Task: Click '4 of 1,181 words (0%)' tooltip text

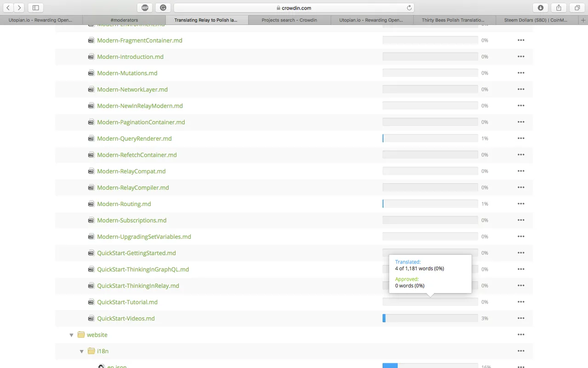Action: point(419,269)
